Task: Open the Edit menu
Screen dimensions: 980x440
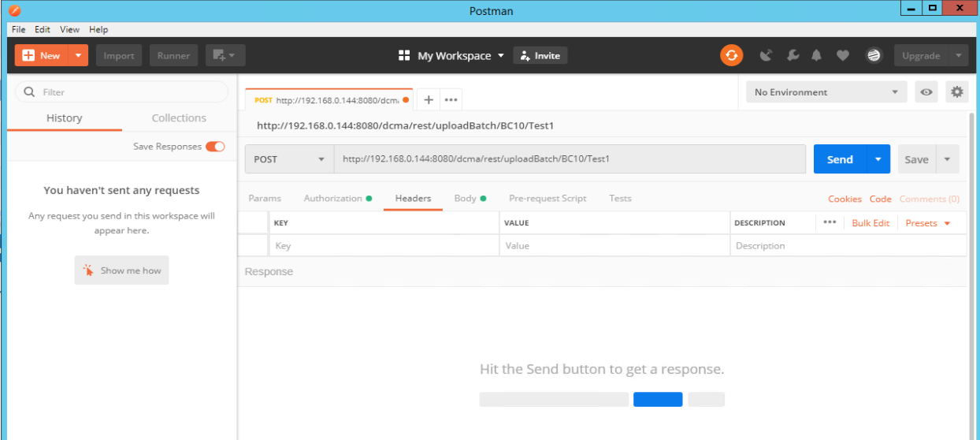Action: 43,29
